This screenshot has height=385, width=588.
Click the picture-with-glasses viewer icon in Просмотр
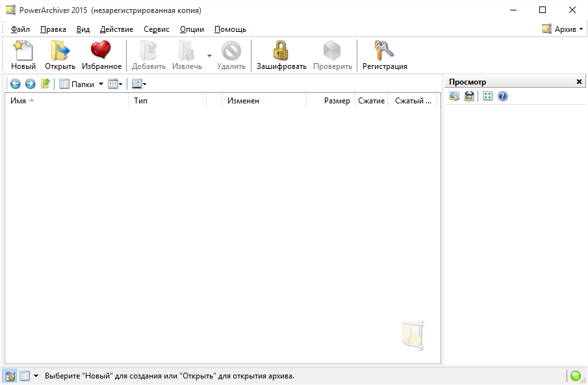point(469,96)
